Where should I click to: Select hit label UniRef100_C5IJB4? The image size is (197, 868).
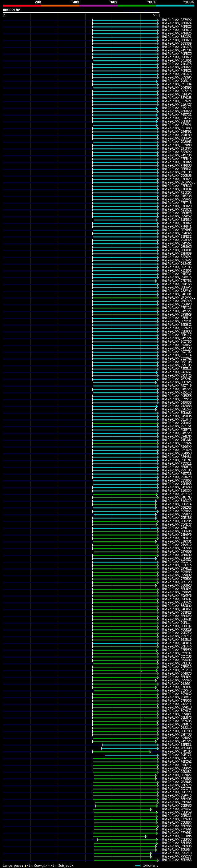tap(176, 84)
